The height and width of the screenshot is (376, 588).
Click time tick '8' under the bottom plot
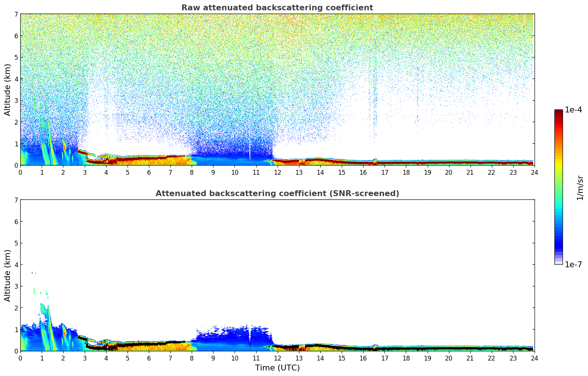[x=192, y=358]
